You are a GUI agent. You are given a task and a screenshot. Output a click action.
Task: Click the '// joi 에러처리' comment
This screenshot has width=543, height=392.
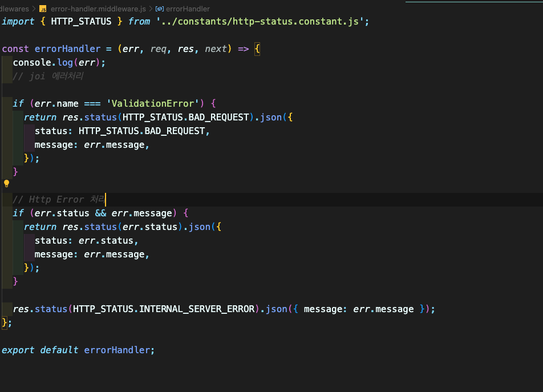(x=48, y=76)
